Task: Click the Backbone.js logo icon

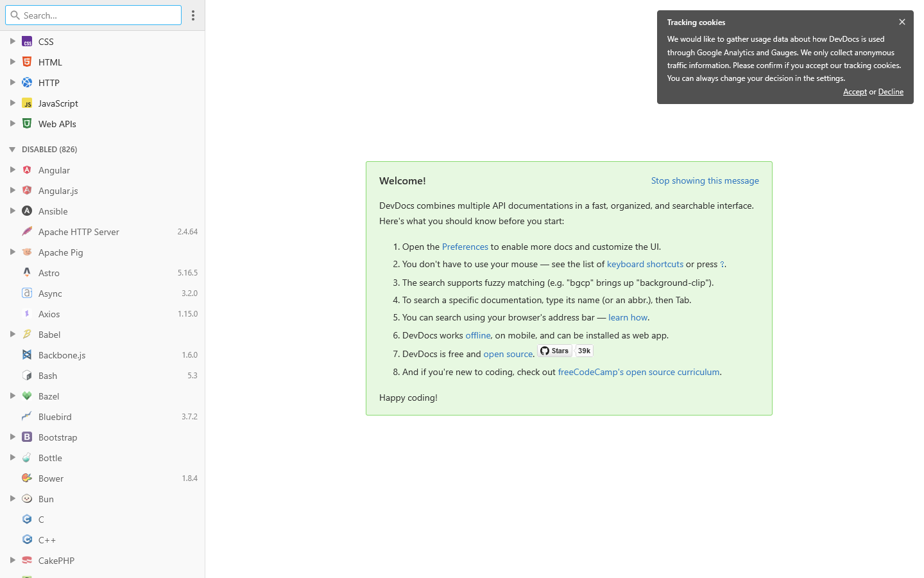Action: pos(27,355)
